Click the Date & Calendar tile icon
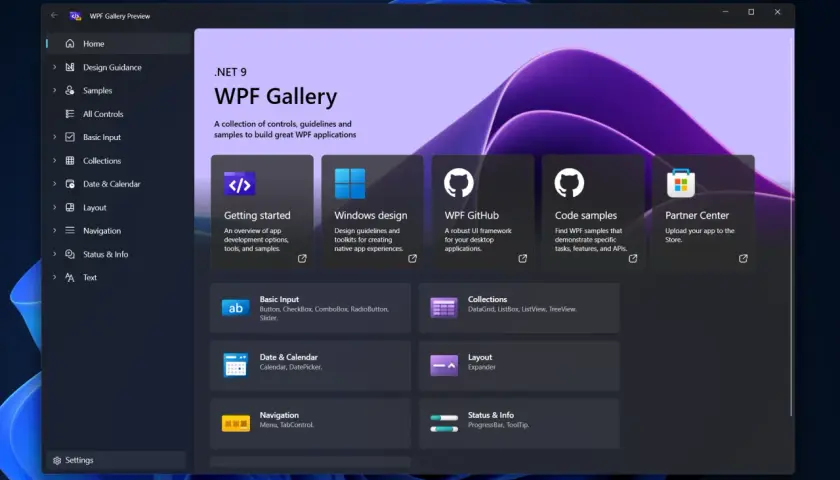The height and width of the screenshot is (480, 840). [236, 365]
